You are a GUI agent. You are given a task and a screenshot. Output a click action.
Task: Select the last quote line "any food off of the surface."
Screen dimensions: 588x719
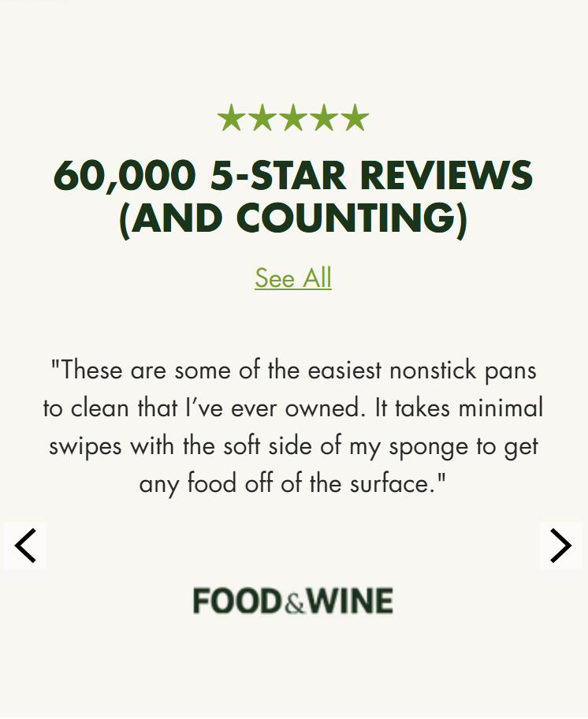293,483
